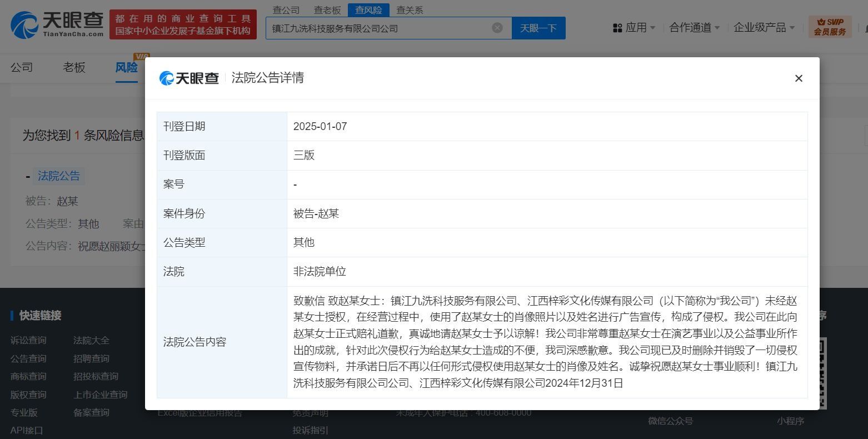Select the 查风险 search tab
This screenshot has width=868, height=439.
(x=368, y=10)
